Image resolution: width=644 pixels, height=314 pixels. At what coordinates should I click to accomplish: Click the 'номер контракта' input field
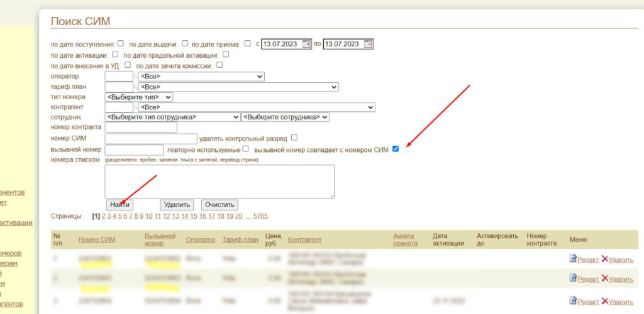[x=141, y=127]
